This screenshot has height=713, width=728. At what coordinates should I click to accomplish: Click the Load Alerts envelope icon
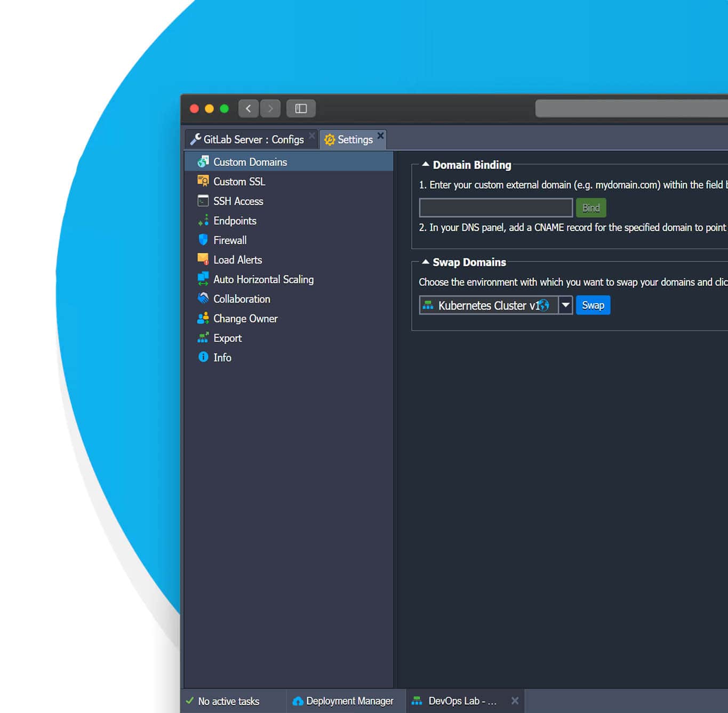tap(203, 259)
